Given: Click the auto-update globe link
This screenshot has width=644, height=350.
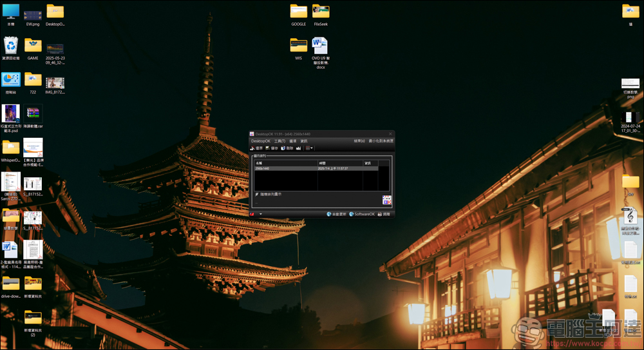Looking at the screenshot, I should click(336, 214).
